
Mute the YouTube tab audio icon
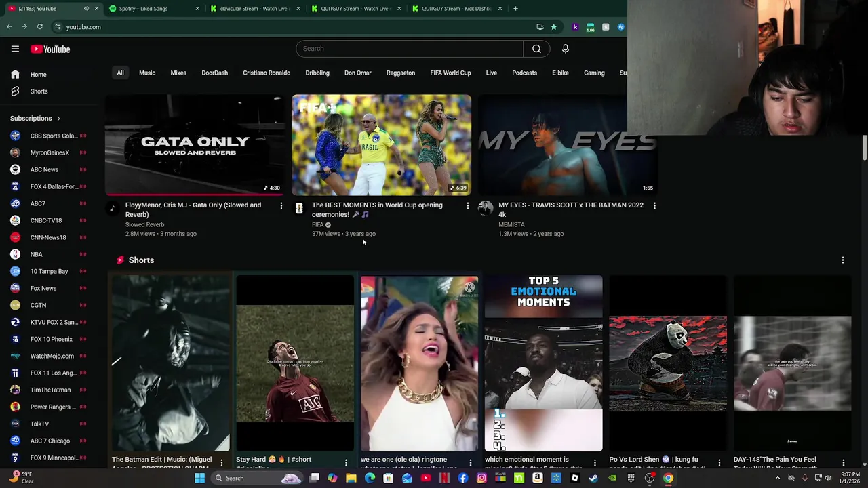click(86, 9)
